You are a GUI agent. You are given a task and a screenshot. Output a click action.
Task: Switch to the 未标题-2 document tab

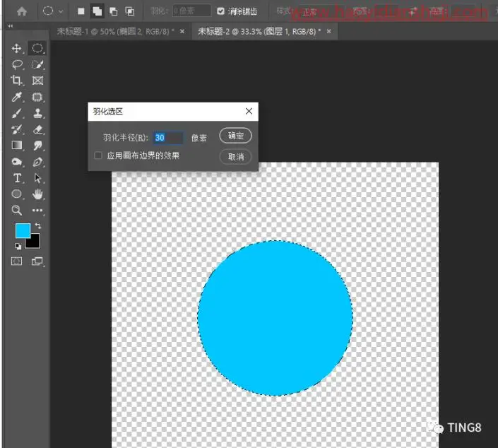click(259, 31)
